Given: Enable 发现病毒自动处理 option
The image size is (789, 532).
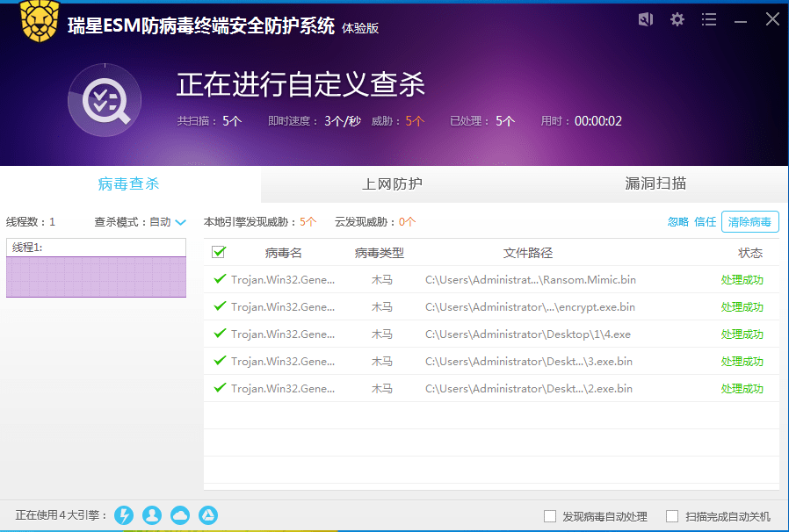Looking at the screenshot, I should 550,516.
